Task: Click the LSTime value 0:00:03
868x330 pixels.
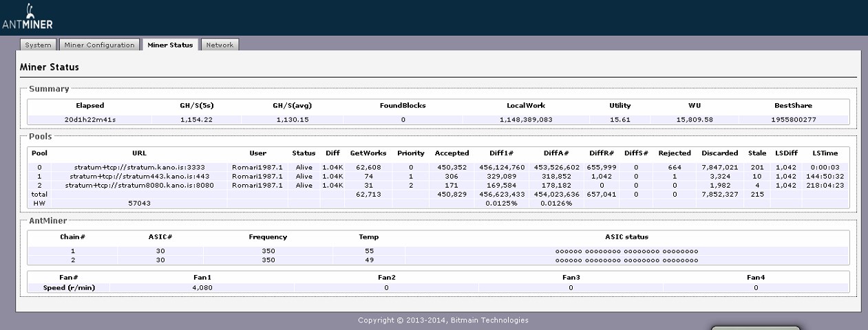Action: [825, 167]
